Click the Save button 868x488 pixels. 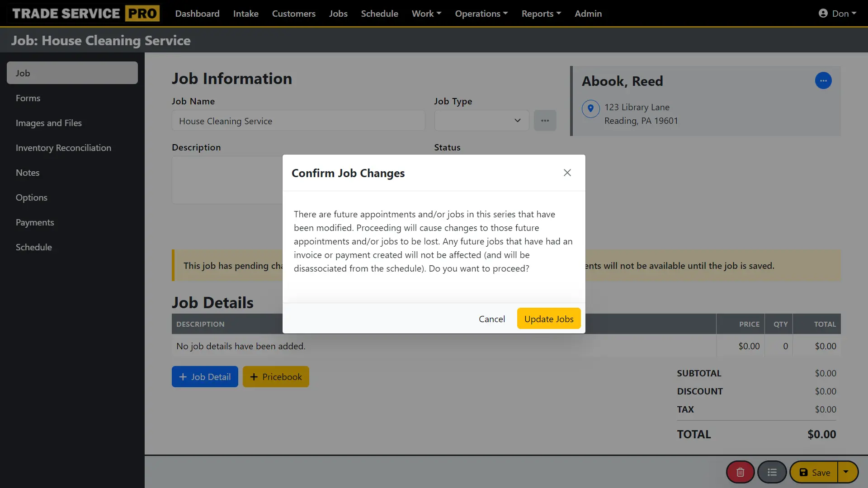[x=814, y=472]
